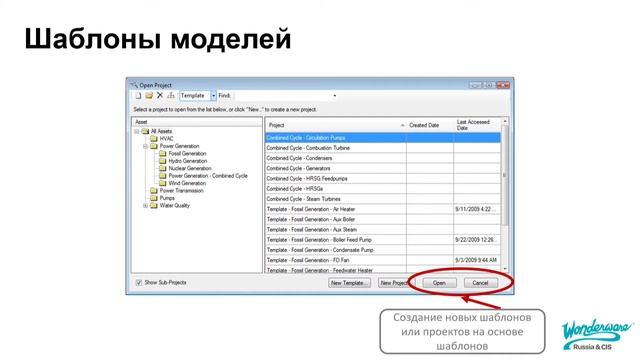Screen dimensions: 640x360
Task: Choose HVAC in the asset tree
Action: (167, 139)
